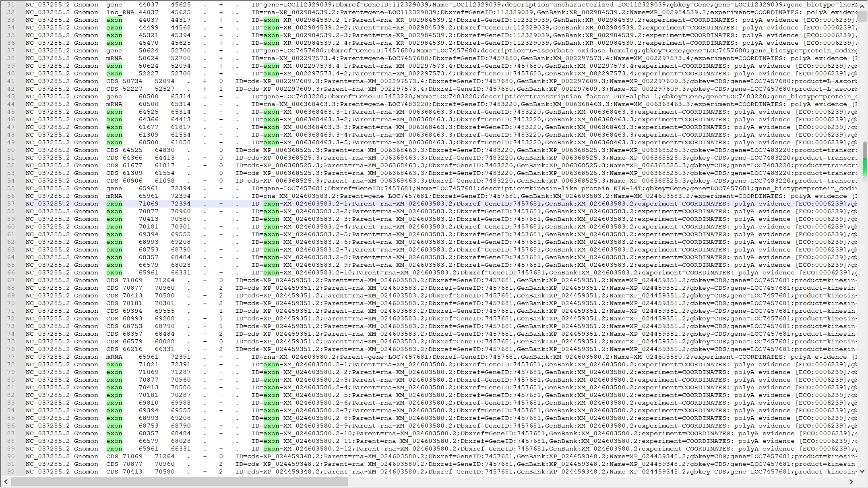Click the horizontal scrollbar thumb
The image size is (868, 488).
(x=180, y=482)
